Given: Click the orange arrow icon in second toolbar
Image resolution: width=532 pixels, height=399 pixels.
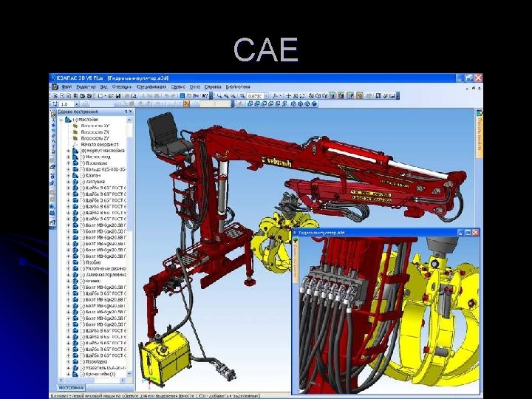Looking at the screenshot, I should (186, 104).
